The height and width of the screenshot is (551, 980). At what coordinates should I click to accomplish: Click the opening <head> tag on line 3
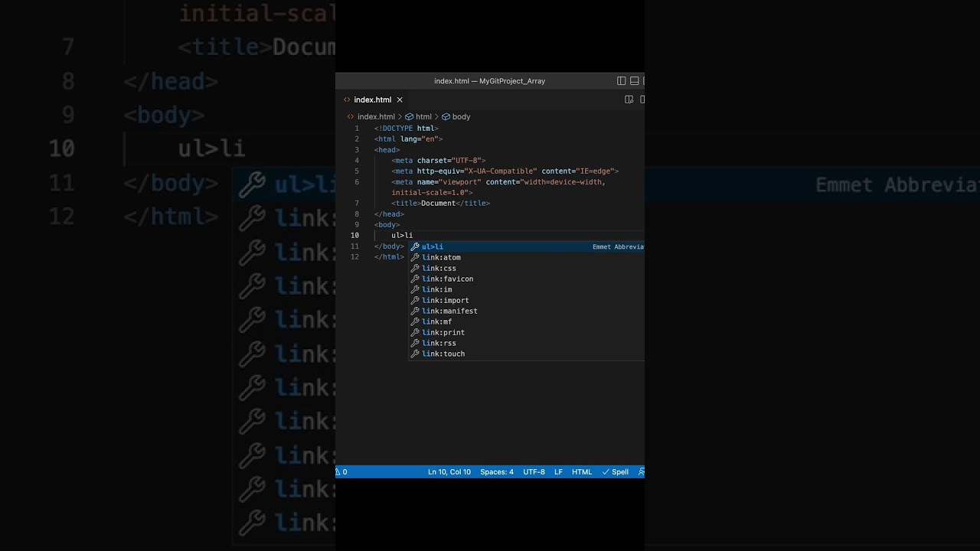[387, 150]
